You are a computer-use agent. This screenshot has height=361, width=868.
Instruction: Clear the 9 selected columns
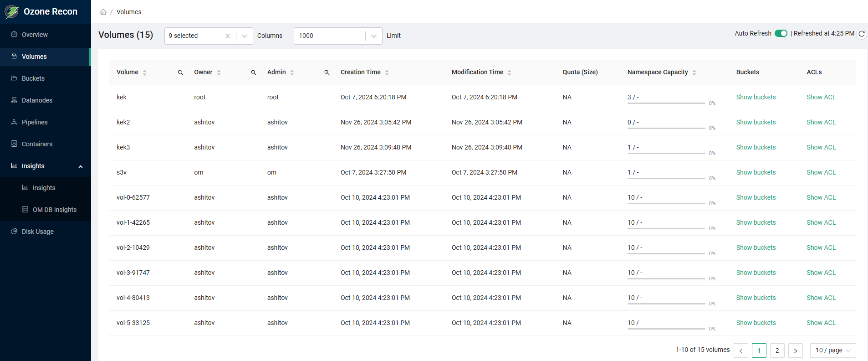pos(228,36)
